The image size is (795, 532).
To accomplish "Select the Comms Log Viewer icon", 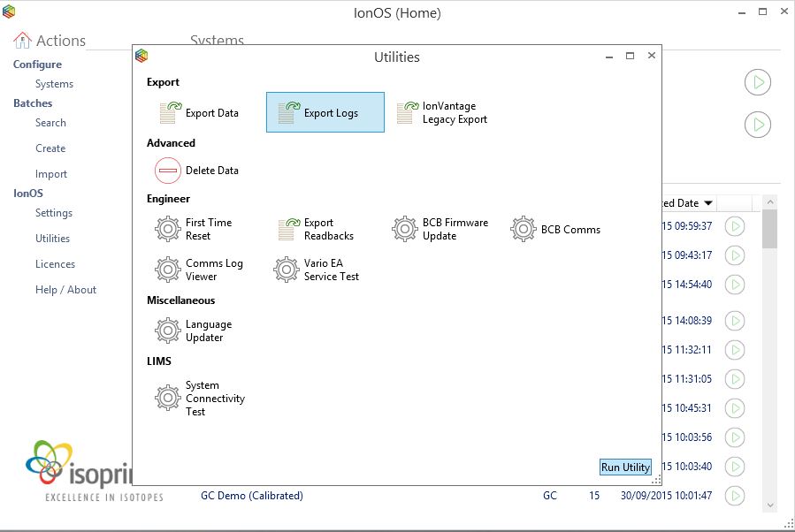I will pos(168,270).
